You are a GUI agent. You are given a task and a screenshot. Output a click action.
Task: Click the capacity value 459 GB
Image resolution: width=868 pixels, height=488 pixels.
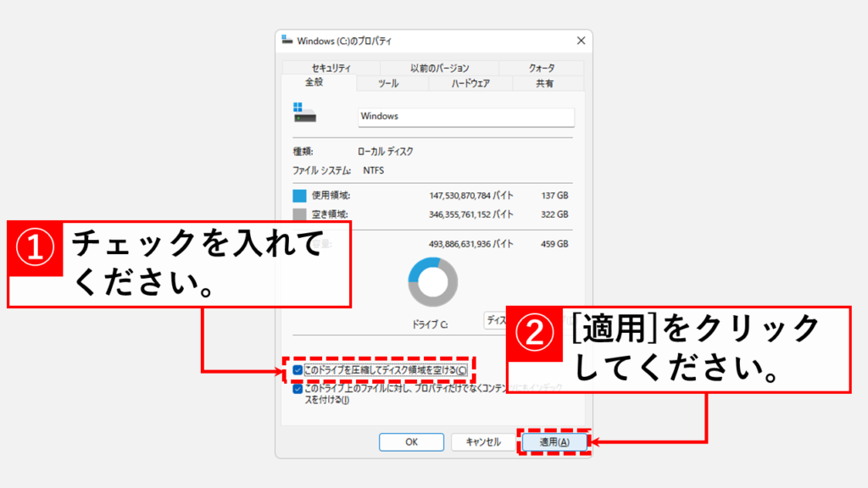(x=554, y=244)
